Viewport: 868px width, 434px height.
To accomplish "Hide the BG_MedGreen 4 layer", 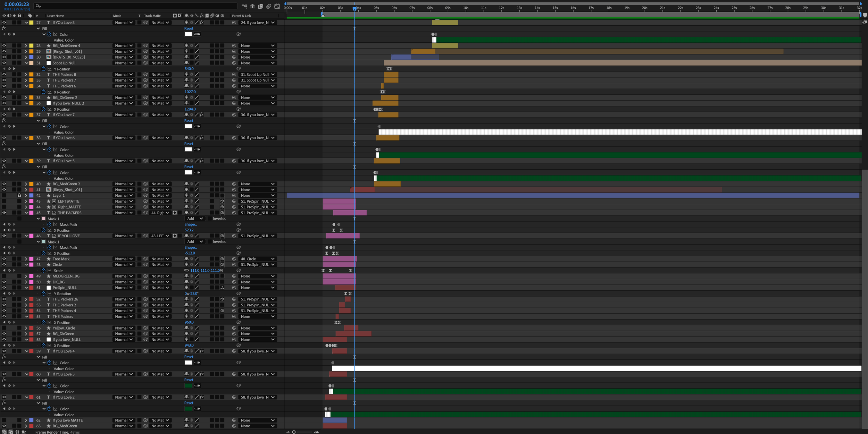I will (x=4, y=45).
